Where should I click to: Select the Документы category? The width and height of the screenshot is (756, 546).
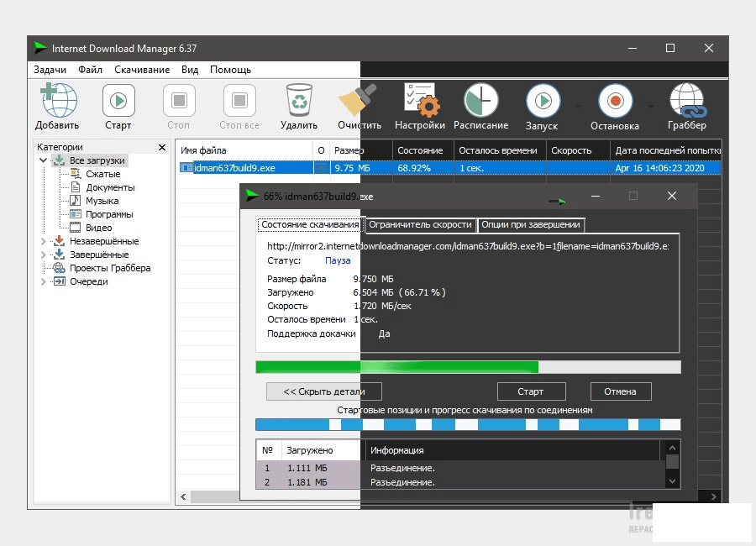(x=110, y=187)
